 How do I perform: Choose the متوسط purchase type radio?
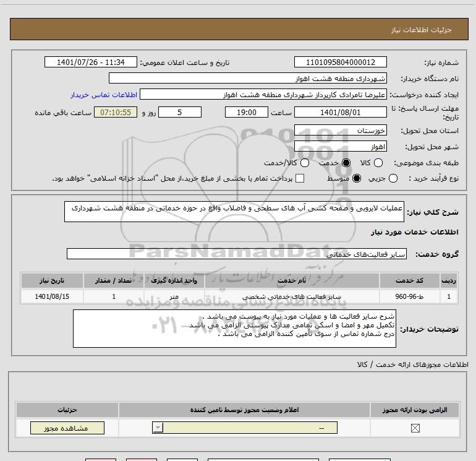pos(357,178)
